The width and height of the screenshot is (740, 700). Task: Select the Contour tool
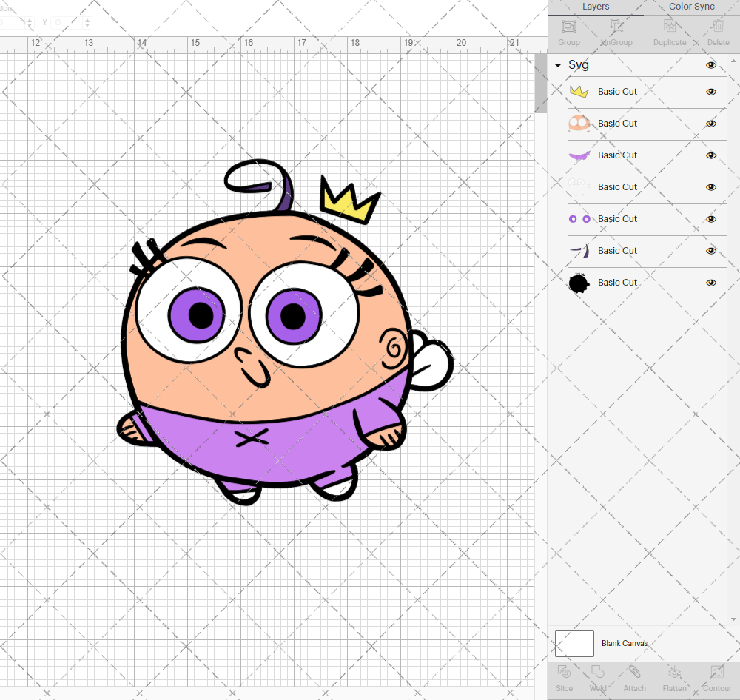(717, 671)
